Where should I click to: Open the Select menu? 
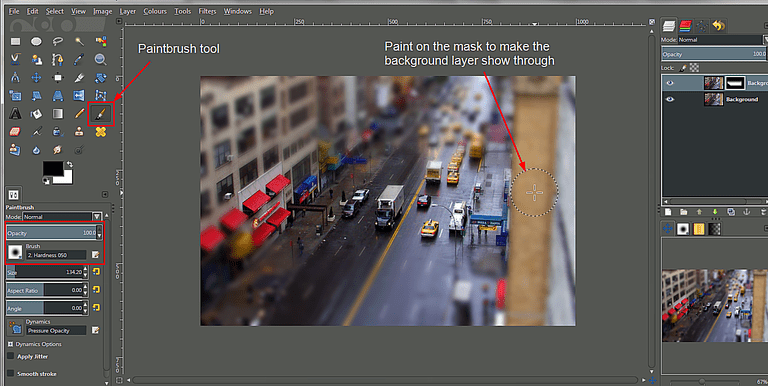(55, 11)
